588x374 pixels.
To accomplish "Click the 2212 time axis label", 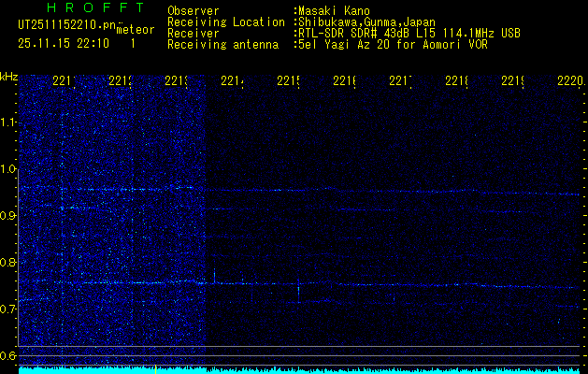I will click(120, 80).
